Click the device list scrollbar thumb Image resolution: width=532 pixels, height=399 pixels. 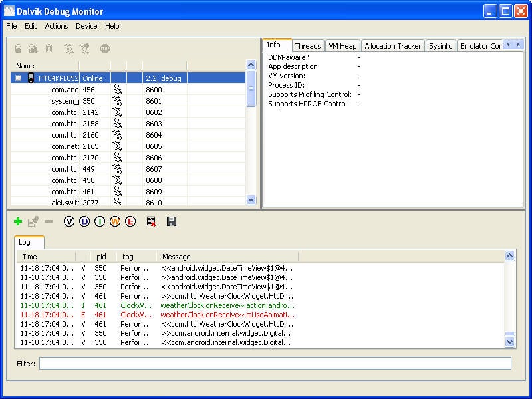251,88
